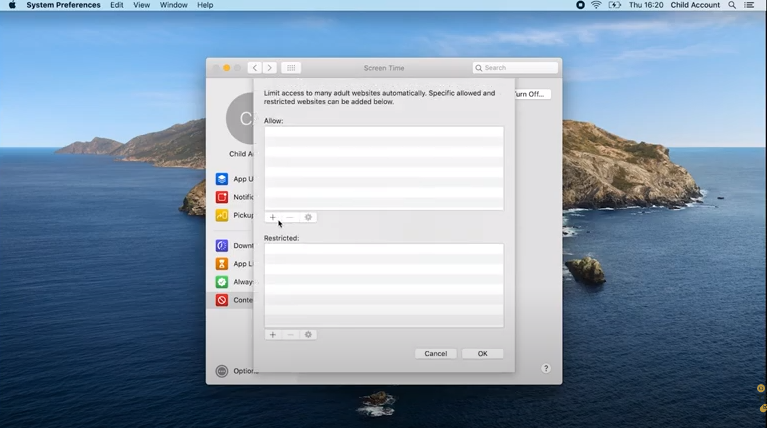The image size is (767, 428).
Task: Click the screen recording status icon
Action: coord(580,5)
